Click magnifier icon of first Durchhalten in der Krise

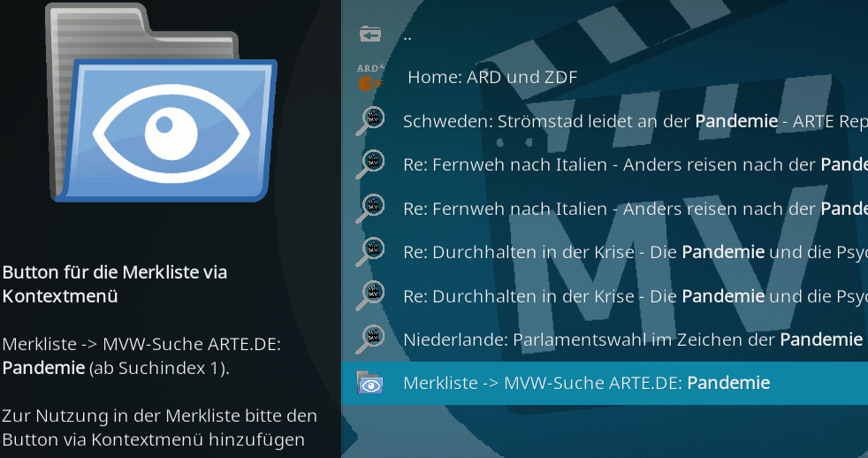[370, 251]
